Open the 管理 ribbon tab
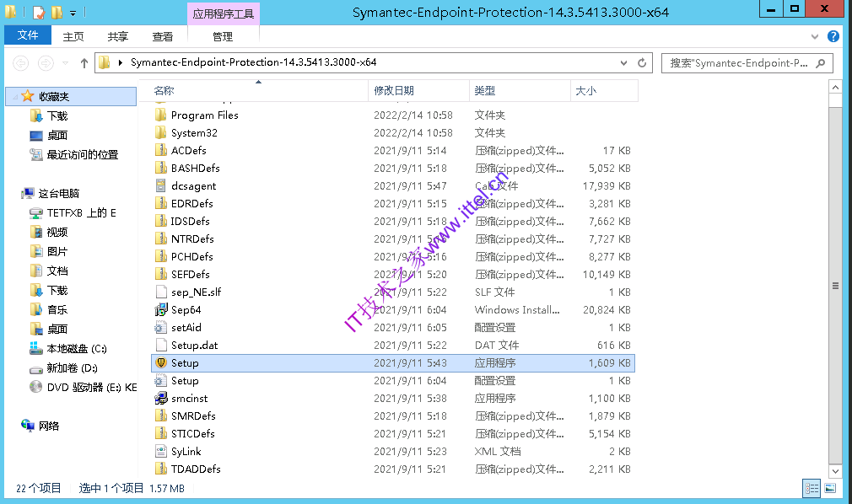This screenshot has height=504, width=852. pyautogui.click(x=223, y=36)
